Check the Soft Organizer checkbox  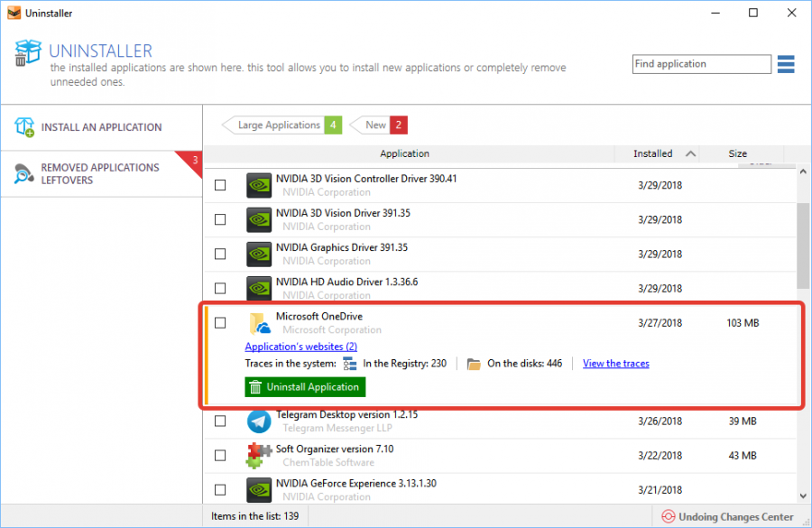point(220,455)
